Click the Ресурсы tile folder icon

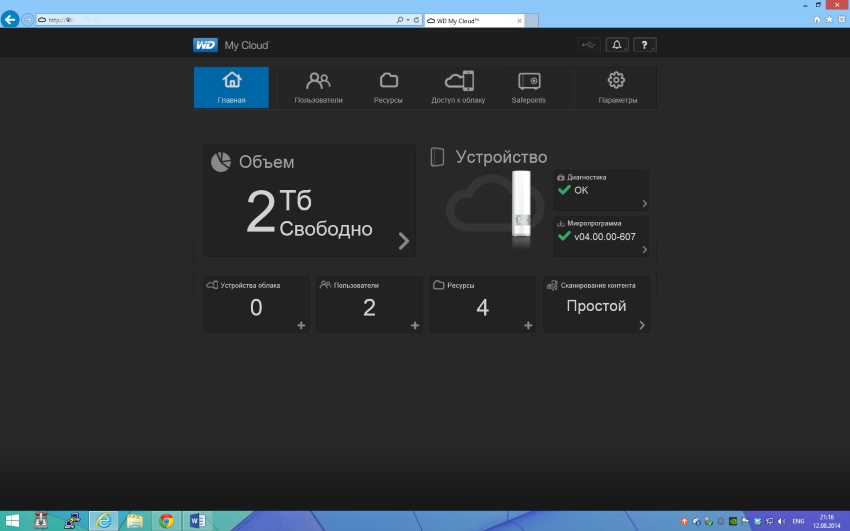coord(439,285)
